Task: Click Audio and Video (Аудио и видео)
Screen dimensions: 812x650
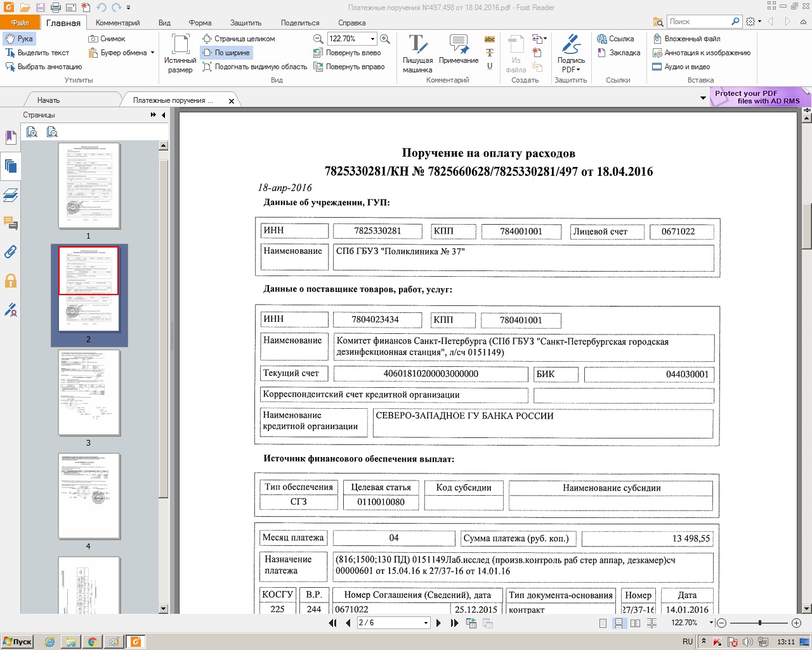Action: point(681,67)
